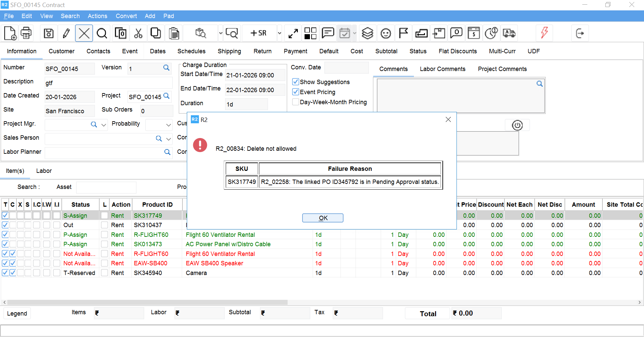Enable Day-Week-Month Pricing
644x337 pixels.
pyautogui.click(x=296, y=102)
